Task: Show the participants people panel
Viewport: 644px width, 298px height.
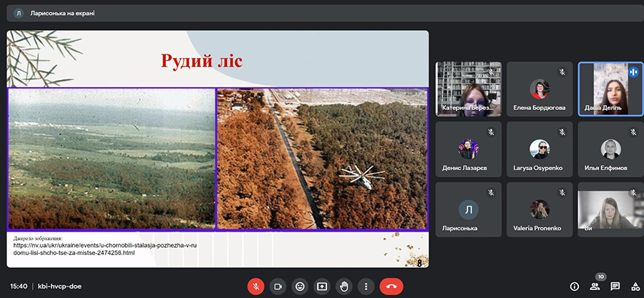Action: (595, 287)
